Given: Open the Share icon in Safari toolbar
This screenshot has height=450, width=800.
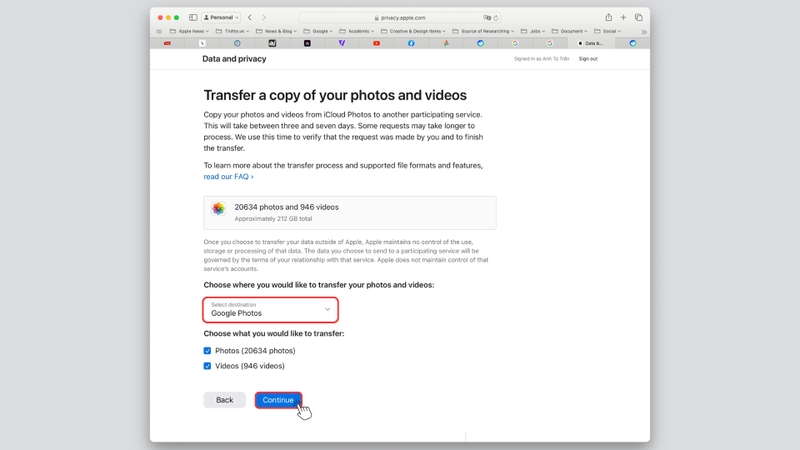Looking at the screenshot, I should [609, 17].
